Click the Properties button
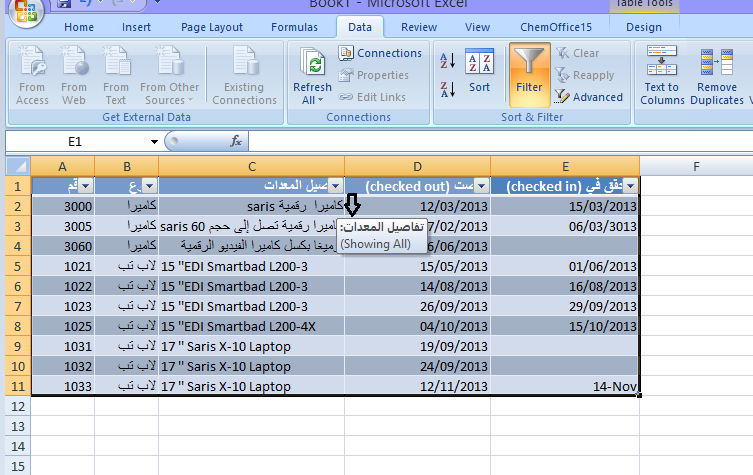Screen dimensions: 753x475 pyautogui.click(x=374, y=75)
